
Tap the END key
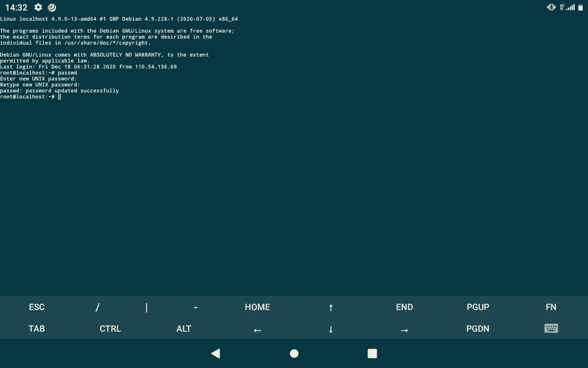404,307
